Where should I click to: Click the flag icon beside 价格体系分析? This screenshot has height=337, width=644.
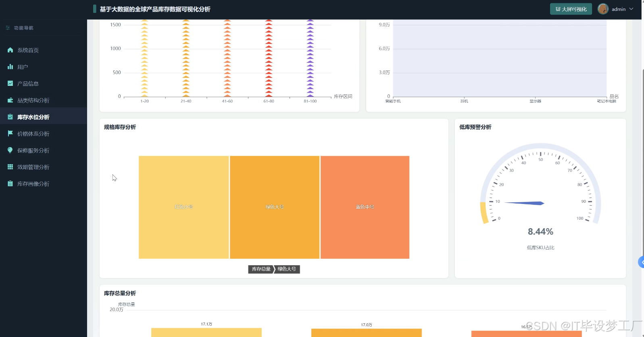(10, 133)
